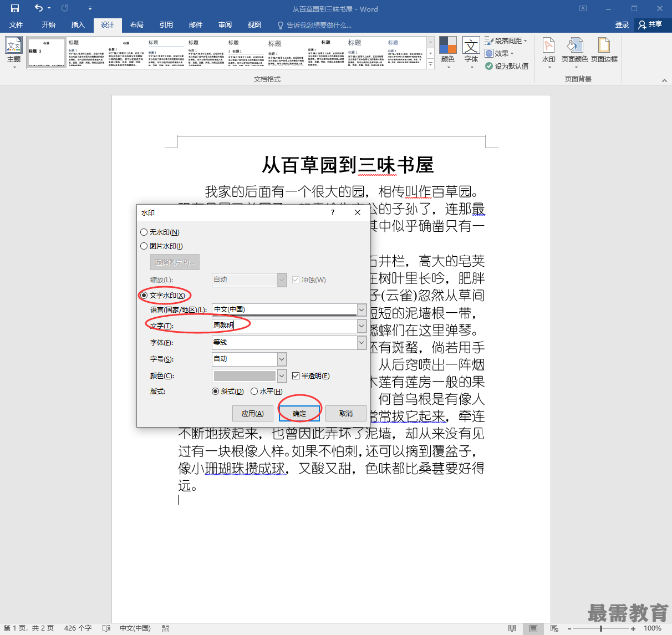Open the Themes gallery button
This screenshot has width=672, height=635.
[14, 53]
